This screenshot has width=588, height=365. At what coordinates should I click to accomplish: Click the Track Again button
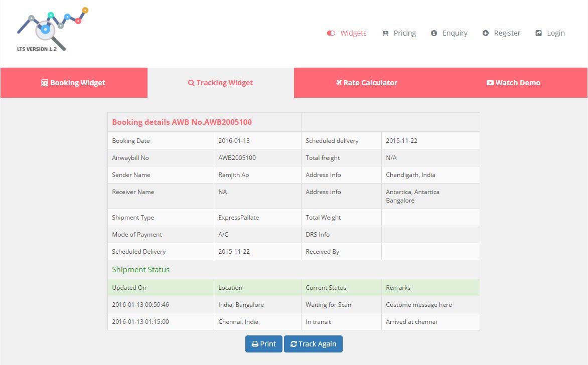point(313,344)
